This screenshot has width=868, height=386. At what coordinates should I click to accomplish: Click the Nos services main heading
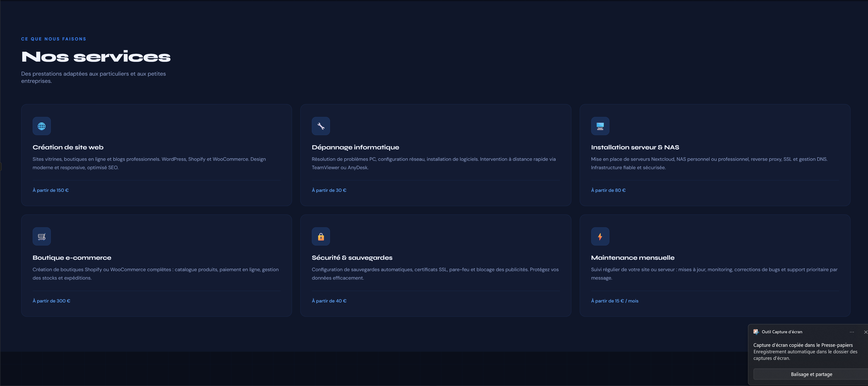point(96,57)
